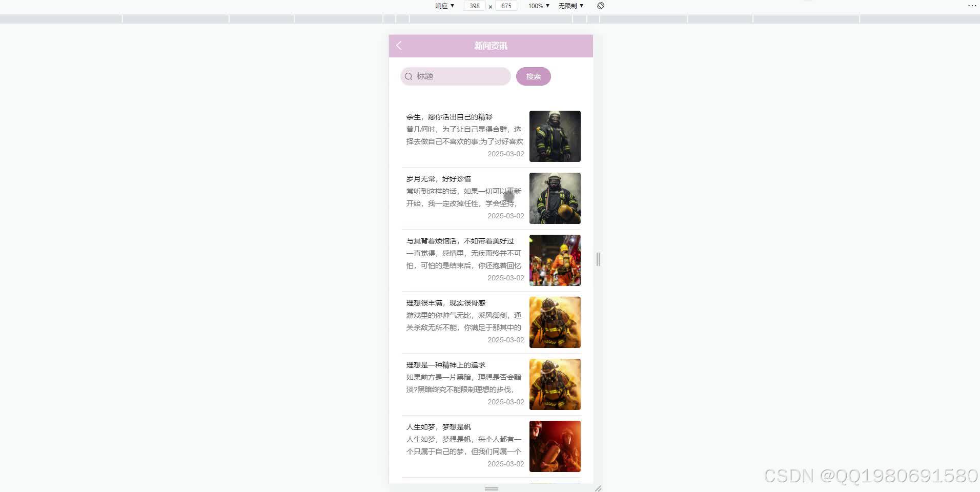Open the 100% zoom level dropdown
980x492 pixels.
point(538,6)
